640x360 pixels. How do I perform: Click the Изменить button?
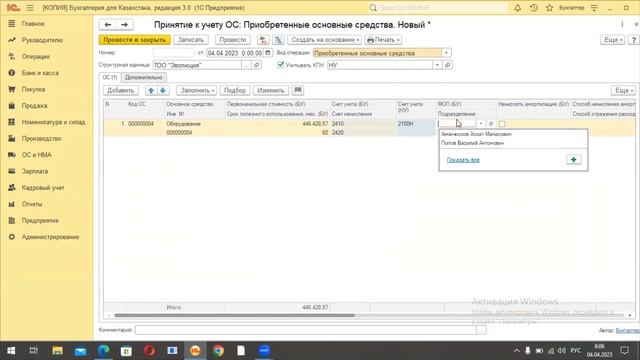[271, 90]
